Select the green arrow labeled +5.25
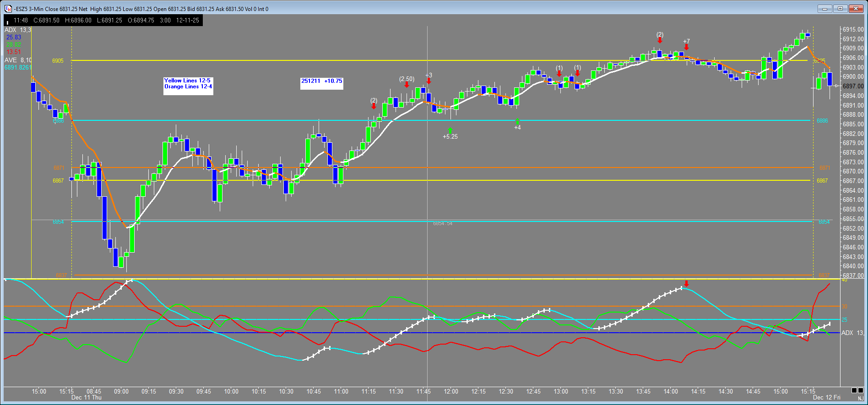Image resolution: width=868 pixels, height=405 pixels. click(x=450, y=131)
